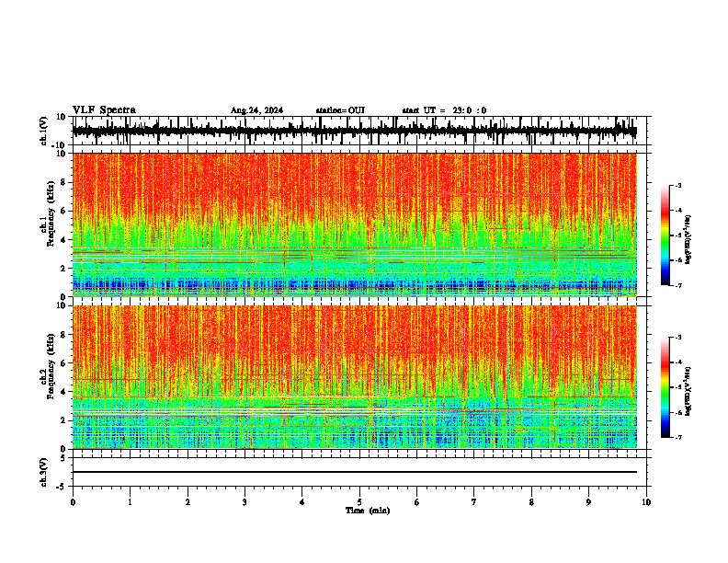The height and width of the screenshot is (563, 728).
Task: Click the "station=OUI" header label
Action: 340,110
